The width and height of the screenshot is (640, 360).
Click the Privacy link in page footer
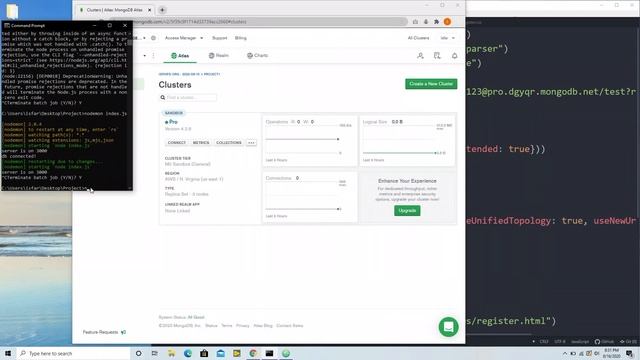(x=242, y=326)
